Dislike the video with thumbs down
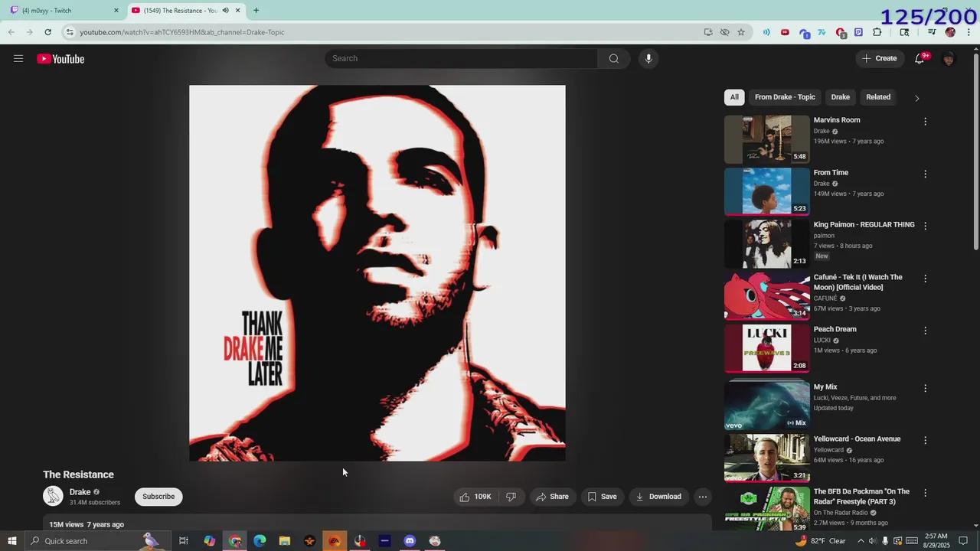This screenshot has height=551, width=980. (x=511, y=497)
